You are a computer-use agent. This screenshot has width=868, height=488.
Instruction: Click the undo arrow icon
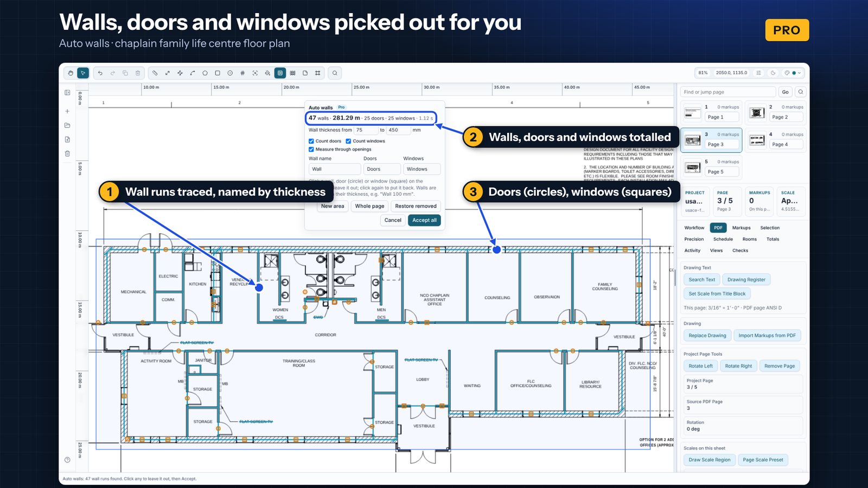click(x=100, y=73)
